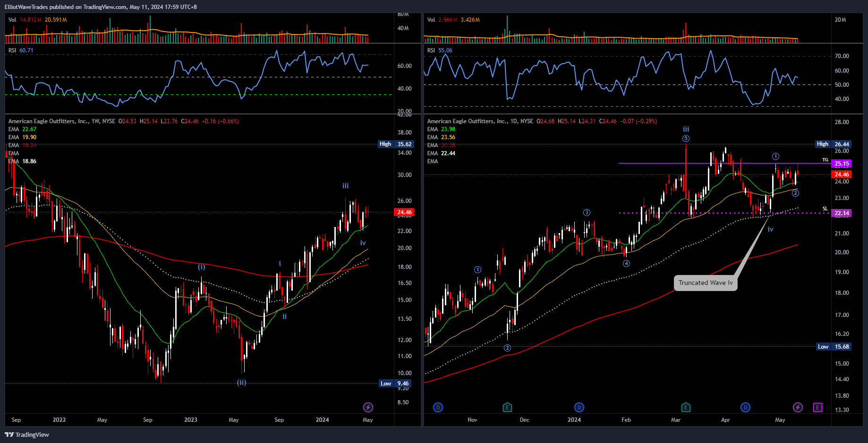Click the red 24.46 price label on the daily chart
The width and height of the screenshot is (868, 443).
[841, 174]
